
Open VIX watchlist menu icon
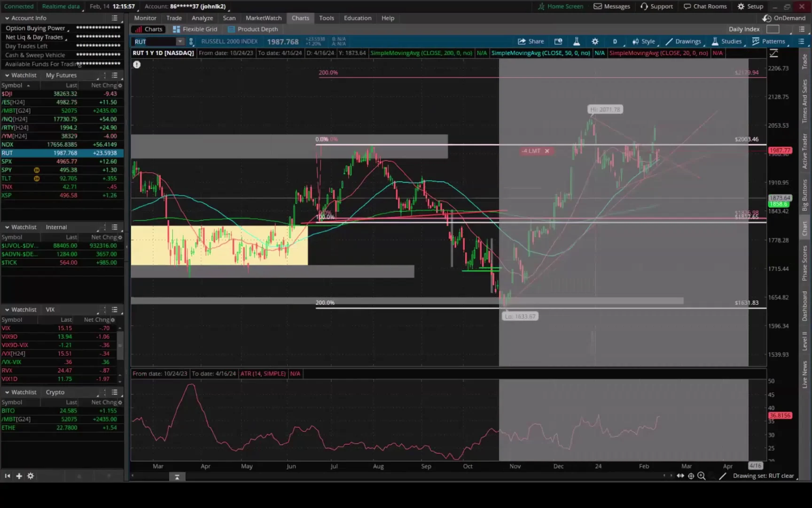click(115, 310)
